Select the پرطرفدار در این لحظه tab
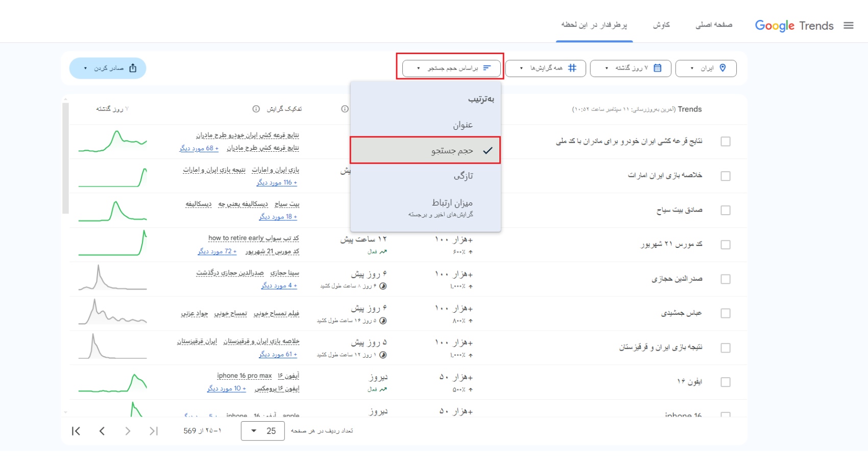This screenshot has height=460, width=868. click(594, 25)
